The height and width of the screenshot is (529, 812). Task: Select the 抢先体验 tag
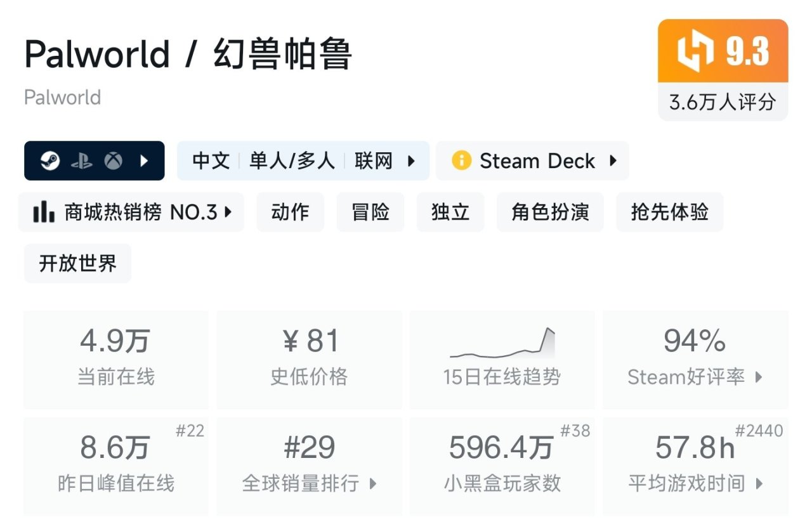[669, 212]
